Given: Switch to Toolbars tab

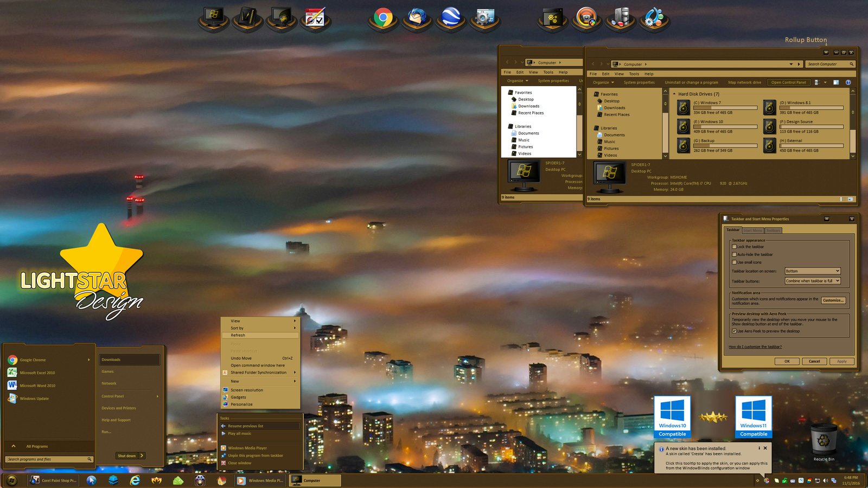Looking at the screenshot, I should (774, 230).
